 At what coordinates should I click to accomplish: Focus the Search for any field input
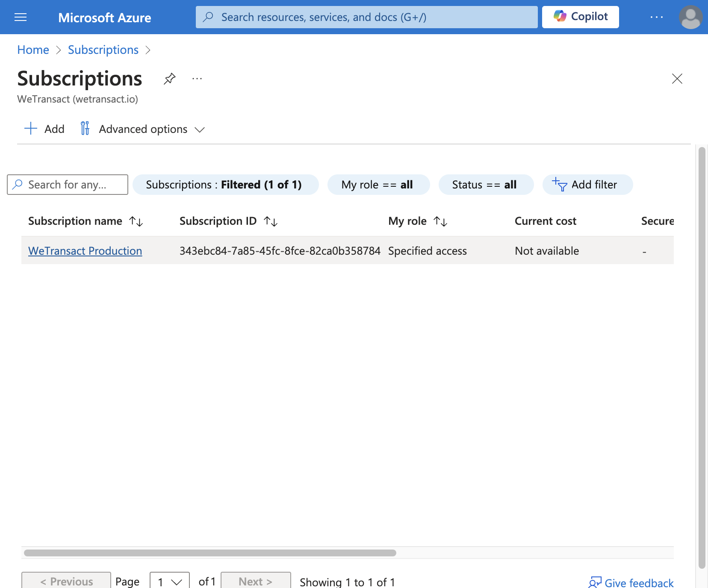68,185
